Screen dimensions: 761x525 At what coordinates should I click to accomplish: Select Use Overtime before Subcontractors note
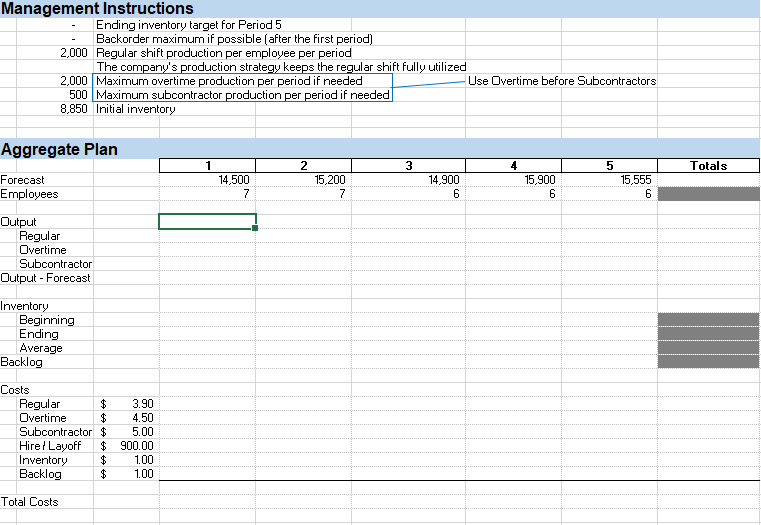pos(562,81)
